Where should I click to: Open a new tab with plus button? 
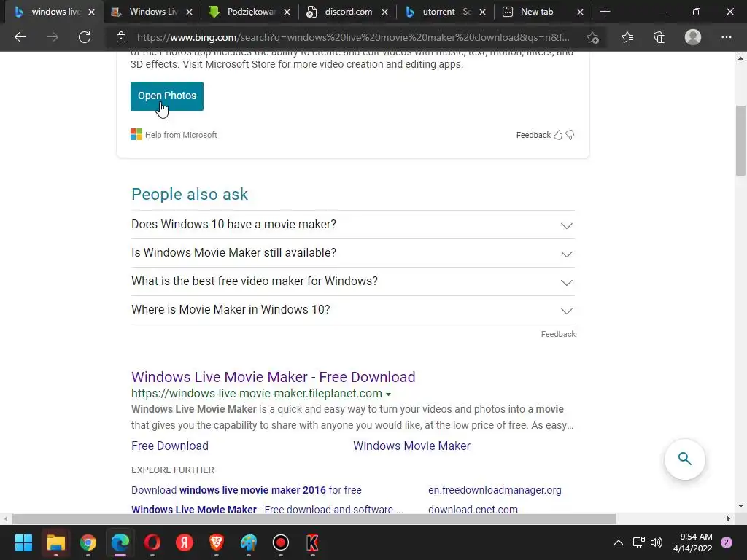coord(605,12)
